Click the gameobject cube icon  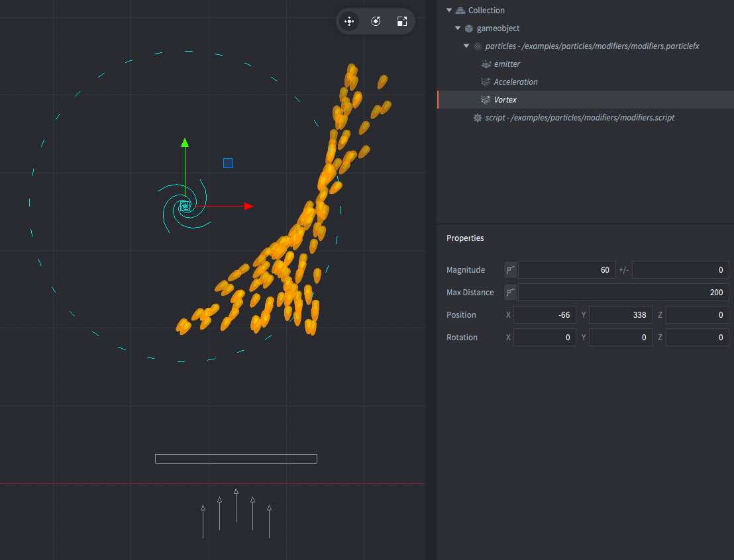pyautogui.click(x=468, y=28)
